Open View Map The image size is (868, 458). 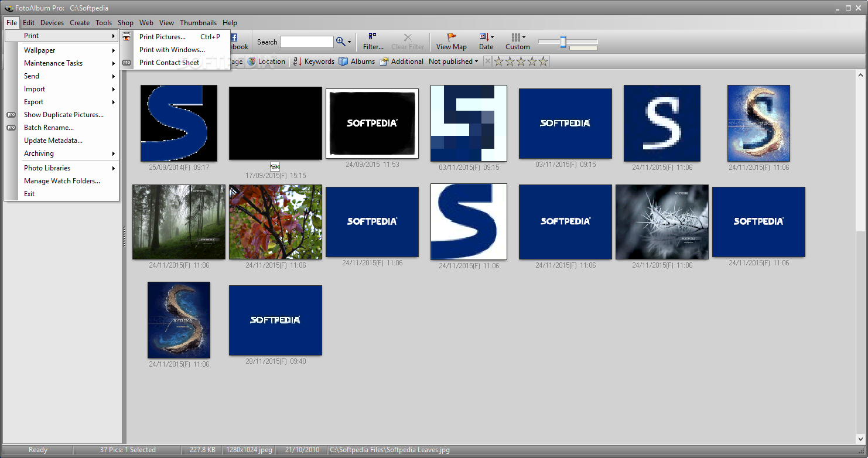[x=452, y=42]
